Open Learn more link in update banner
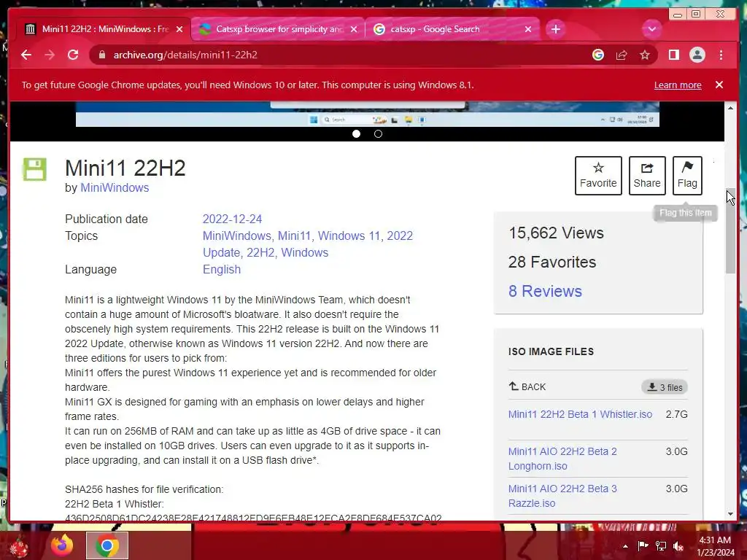 [678, 85]
